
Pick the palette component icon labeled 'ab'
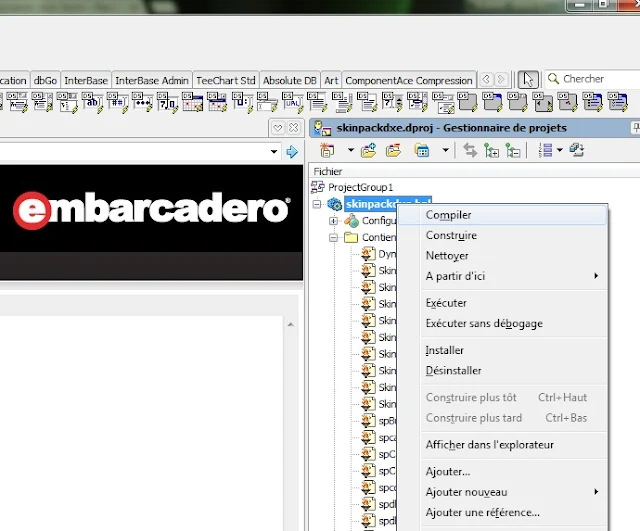(x=92, y=102)
